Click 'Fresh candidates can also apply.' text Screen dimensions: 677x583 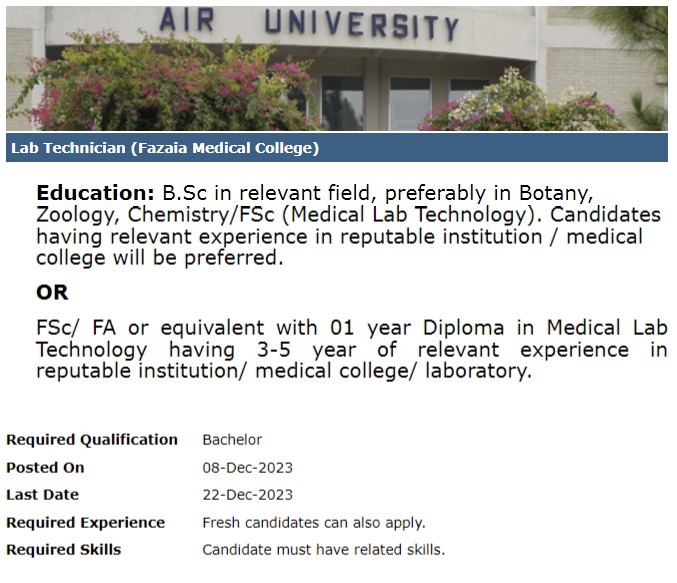coord(313,523)
